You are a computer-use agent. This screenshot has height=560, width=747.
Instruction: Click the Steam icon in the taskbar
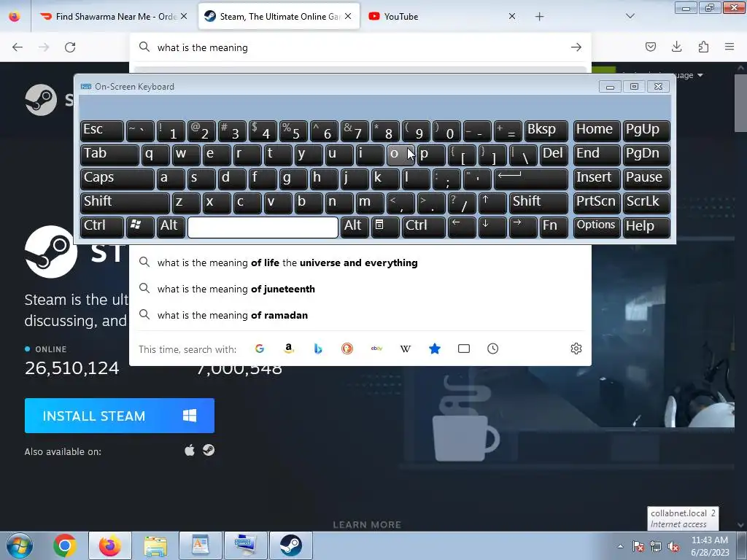pos(290,545)
